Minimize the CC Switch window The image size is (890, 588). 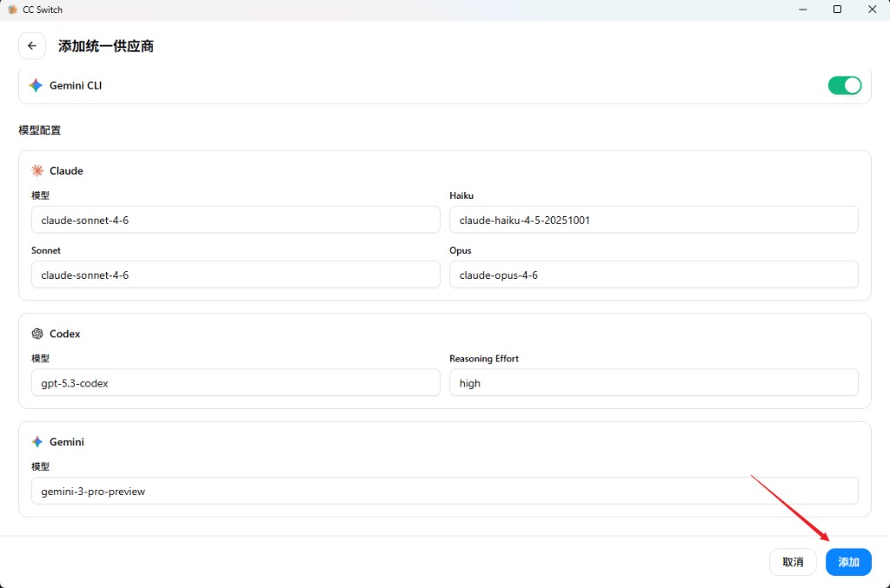(x=802, y=10)
